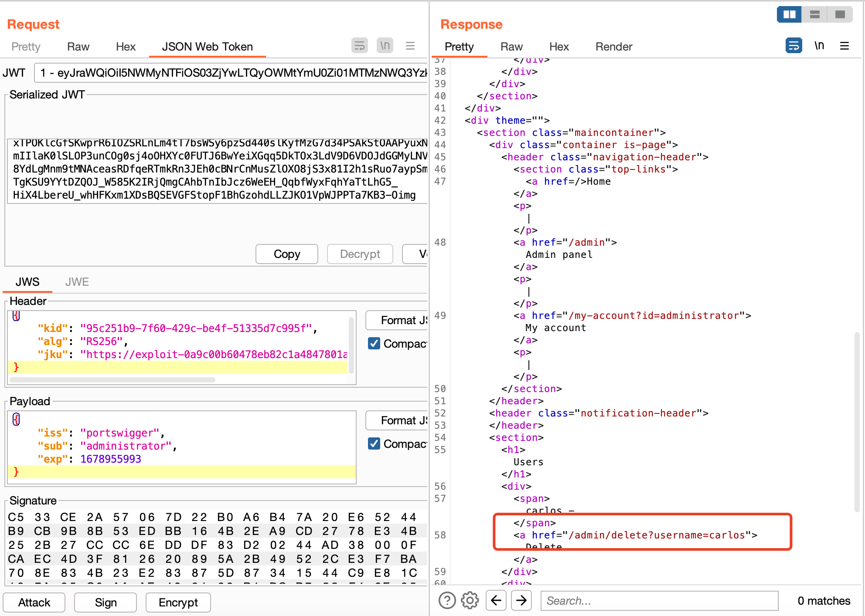Image resolution: width=865 pixels, height=616 pixels.
Task: Switch to the JWE tab
Action: pos(77,282)
